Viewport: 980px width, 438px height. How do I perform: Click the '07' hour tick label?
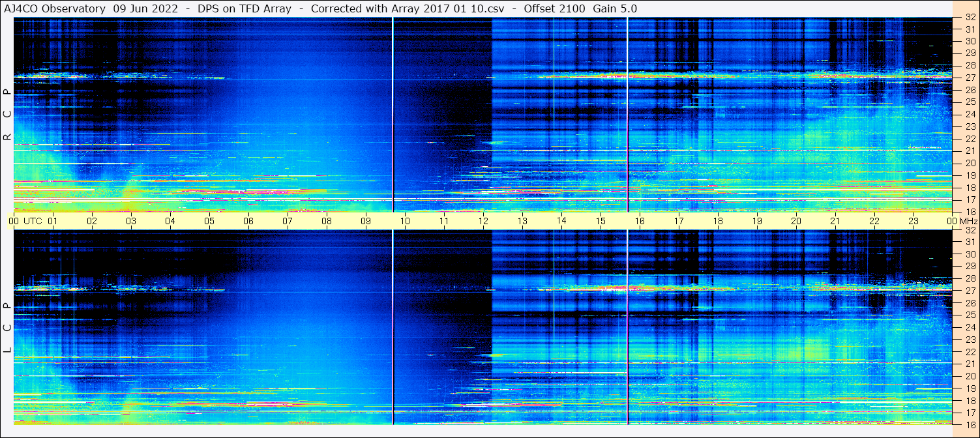[x=288, y=221]
